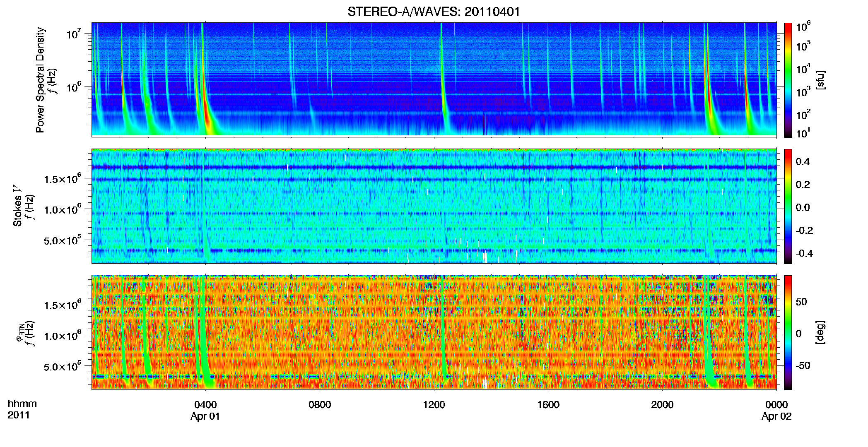
Task: Click the 0.0 Stokes color bar value
Action: 803,207
